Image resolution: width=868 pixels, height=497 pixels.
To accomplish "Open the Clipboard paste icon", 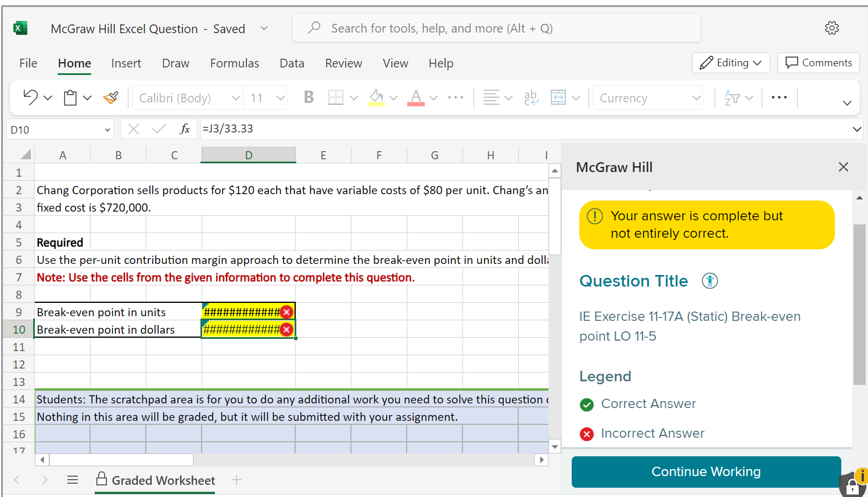I will (69, 97).
